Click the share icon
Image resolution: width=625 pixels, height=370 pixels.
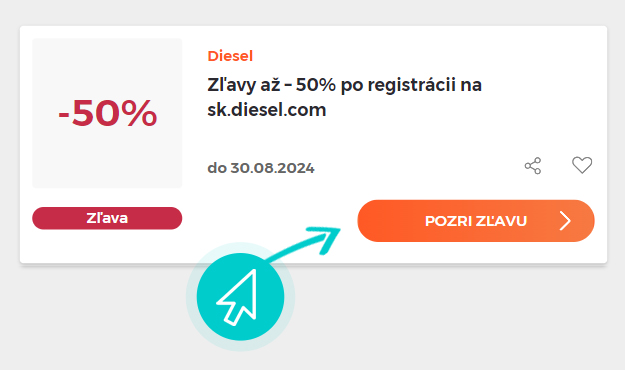tap(533, 166)
